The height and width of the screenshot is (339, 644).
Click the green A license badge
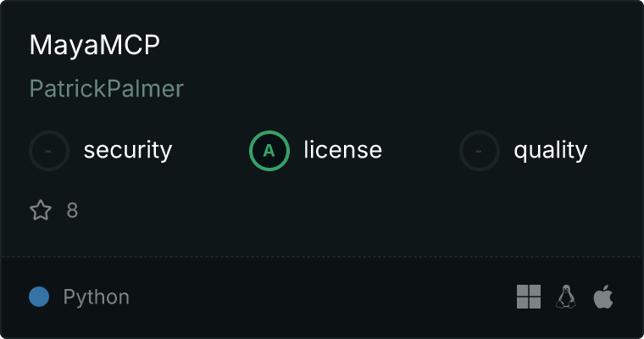coord(269,151)
